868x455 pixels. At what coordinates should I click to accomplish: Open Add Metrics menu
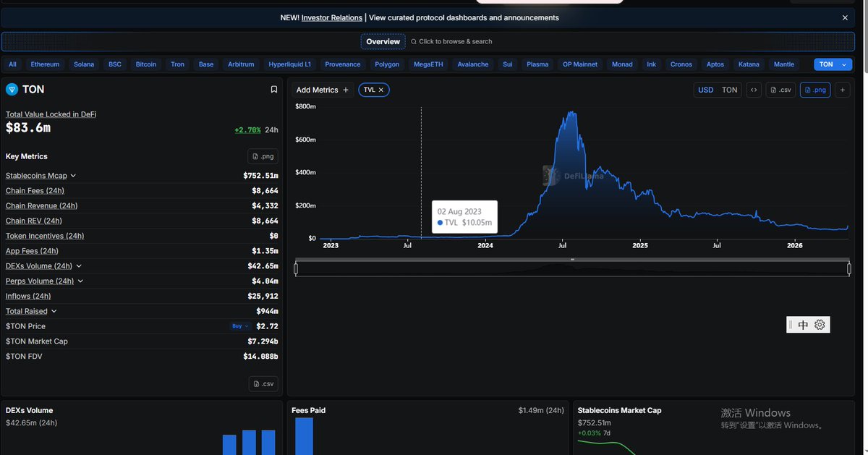[x=323, y=90]
